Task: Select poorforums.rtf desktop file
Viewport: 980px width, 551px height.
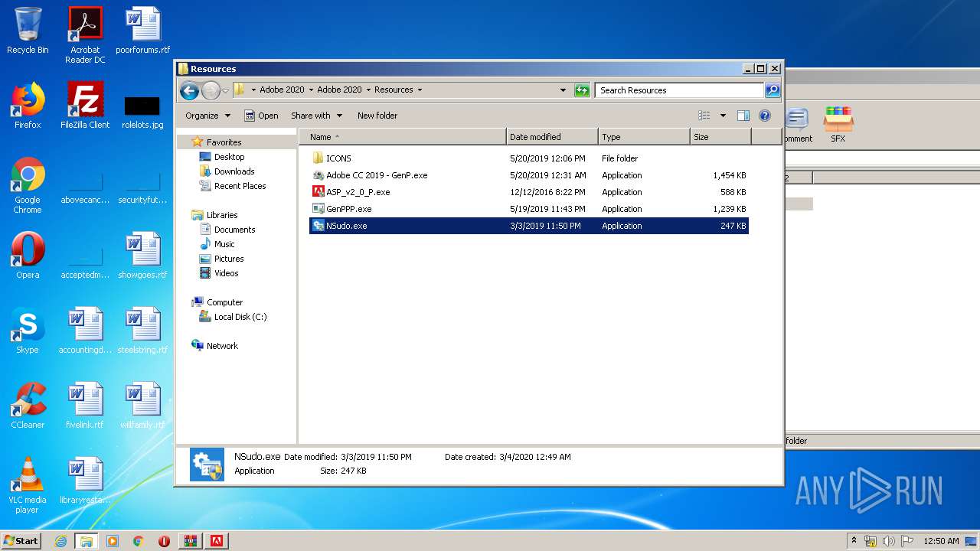Action: [x=142, y=31]
